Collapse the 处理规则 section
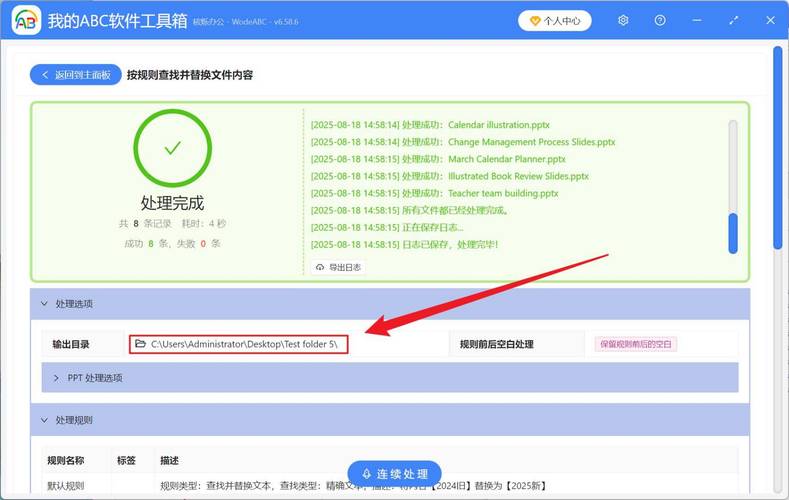This screenshot has height=500, width=789. [390, 420]
